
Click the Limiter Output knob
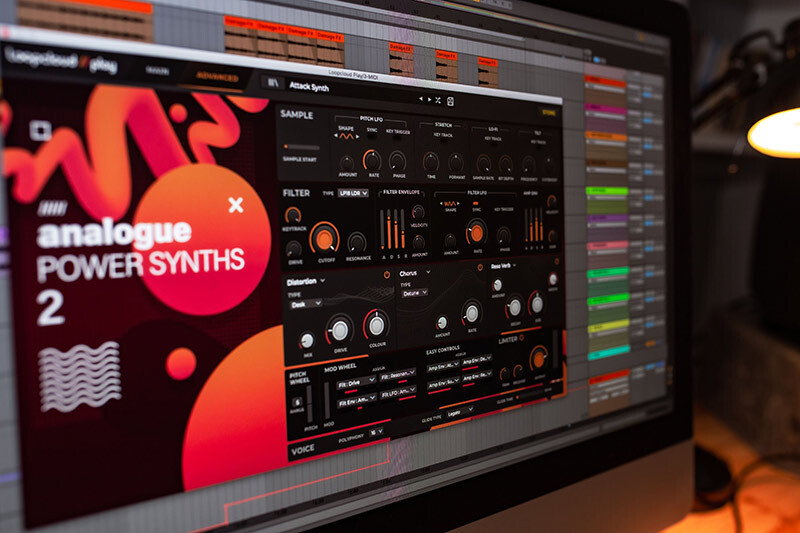coord(538,359)
